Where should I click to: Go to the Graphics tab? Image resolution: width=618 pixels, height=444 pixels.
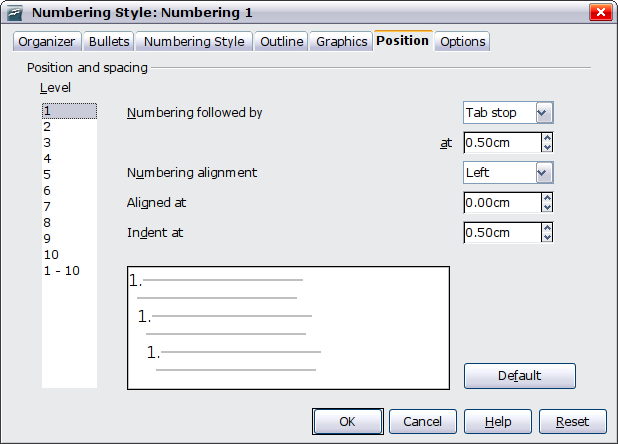pyautogui.click(x=341, y=42)
